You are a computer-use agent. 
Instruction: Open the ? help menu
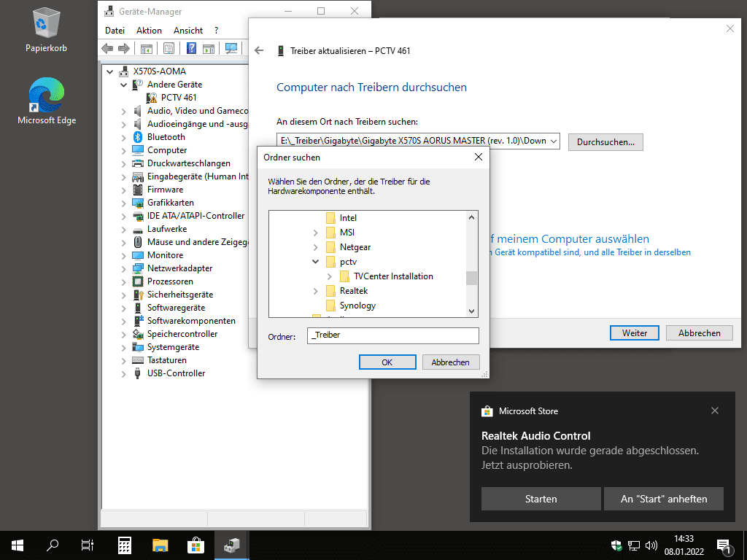pyautogui.click(x=216, y=31)
